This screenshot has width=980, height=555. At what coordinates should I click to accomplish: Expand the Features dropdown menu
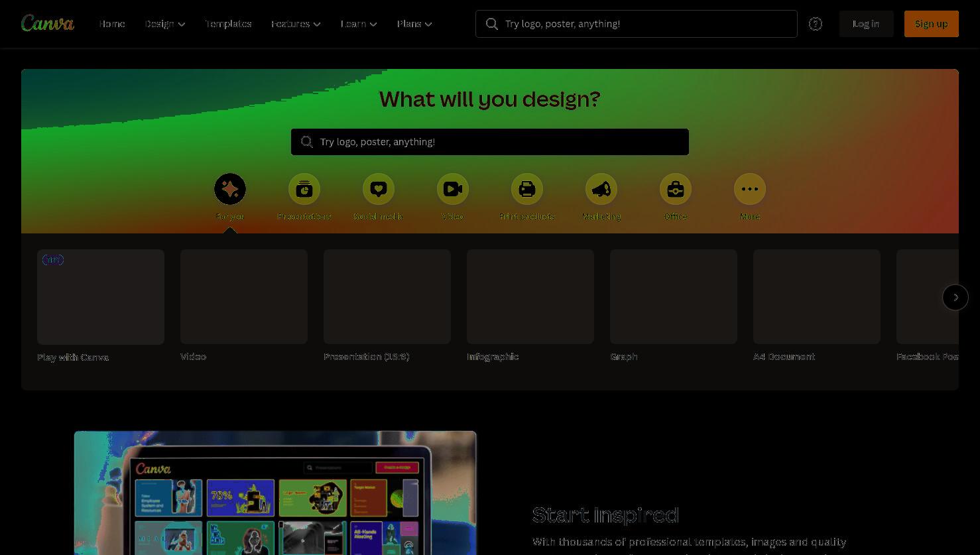pyautogui.click(x=296, y=24)
